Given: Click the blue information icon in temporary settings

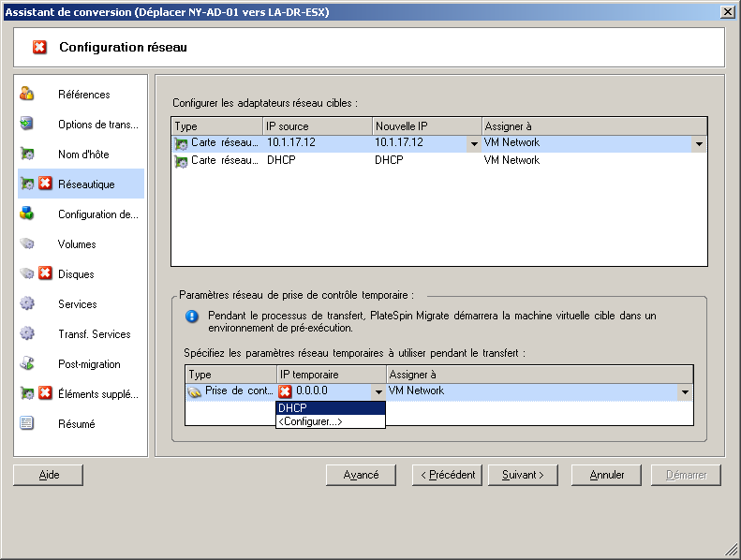Looking at the screenshot, I should [192, 317].
